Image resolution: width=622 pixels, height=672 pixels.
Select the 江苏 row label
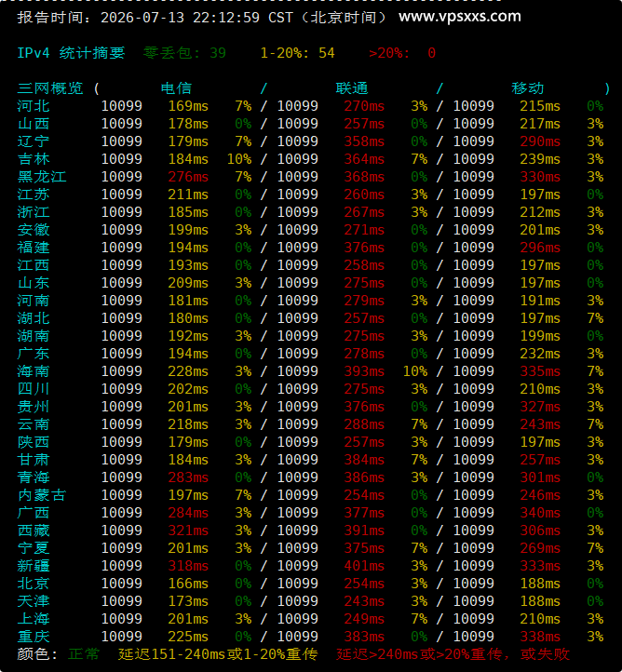tap(34, 195)
